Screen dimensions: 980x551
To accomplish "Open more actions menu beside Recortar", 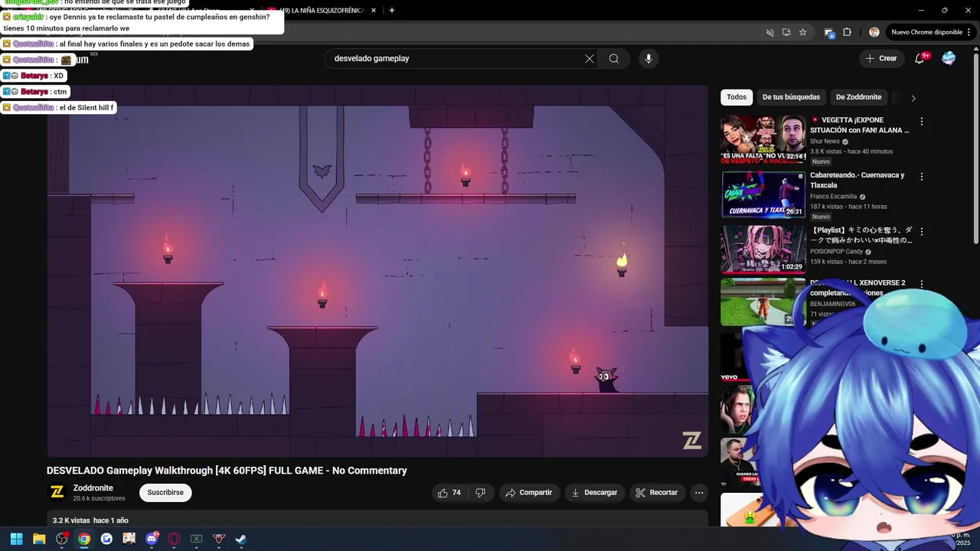I will coord(699,493).
